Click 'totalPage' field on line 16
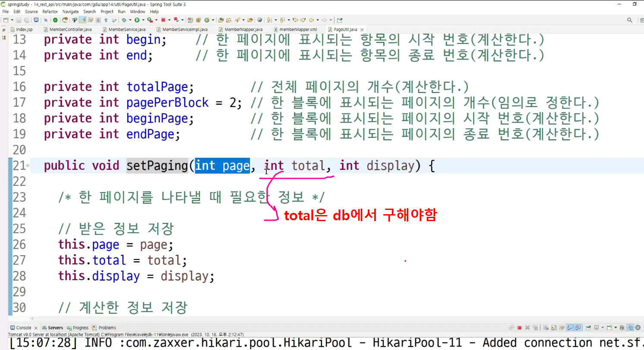This screenshot has height=350, width=644. (157, 87)
